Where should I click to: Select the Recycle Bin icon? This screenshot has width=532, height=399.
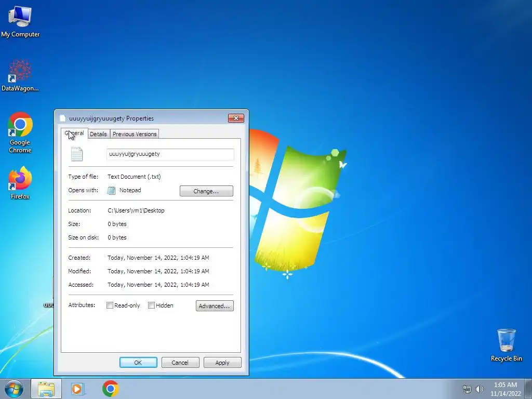tap(506, 345)
